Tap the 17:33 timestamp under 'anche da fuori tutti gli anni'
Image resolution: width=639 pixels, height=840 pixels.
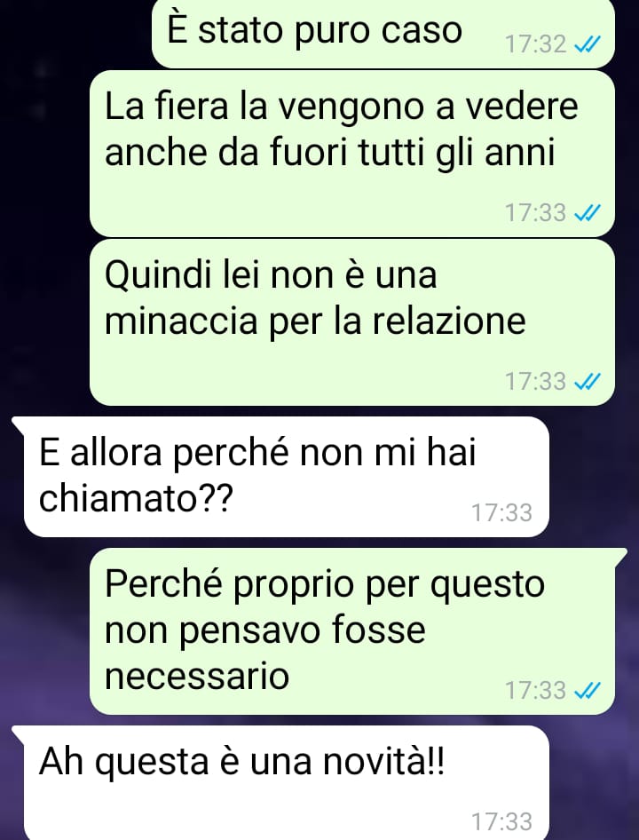[x=536, y=213]
